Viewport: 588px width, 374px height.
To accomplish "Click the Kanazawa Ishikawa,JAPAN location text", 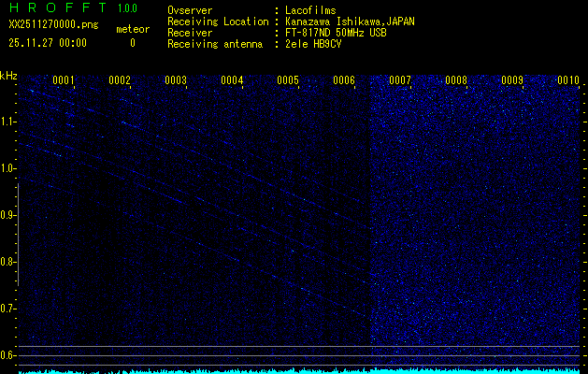I will pyautogui.click(x=351, y=21).
